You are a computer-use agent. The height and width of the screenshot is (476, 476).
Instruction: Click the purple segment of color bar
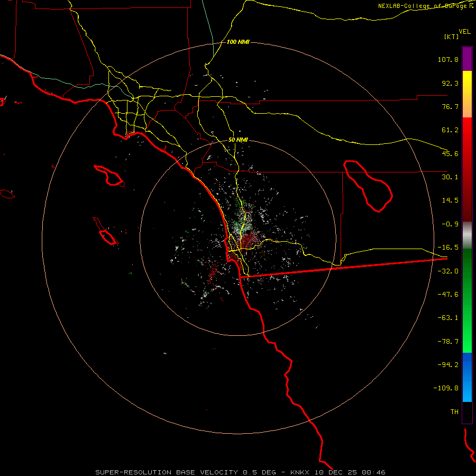click(x=467, y=59)
